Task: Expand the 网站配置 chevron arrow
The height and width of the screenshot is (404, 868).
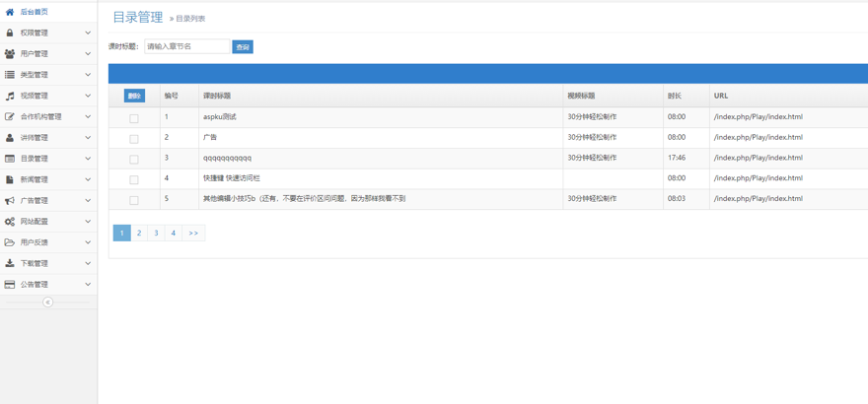Action: tap(88, 221)
